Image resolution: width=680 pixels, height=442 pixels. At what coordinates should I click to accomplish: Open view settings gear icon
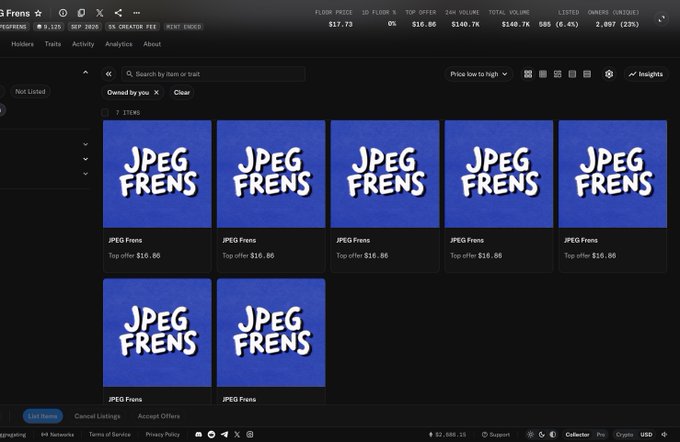click(609, 74)
